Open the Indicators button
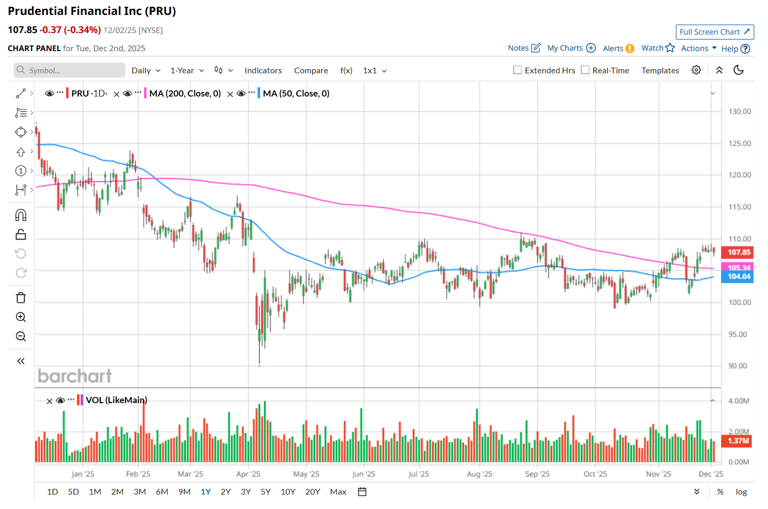 pyautogui.click(x=263, y=71)
